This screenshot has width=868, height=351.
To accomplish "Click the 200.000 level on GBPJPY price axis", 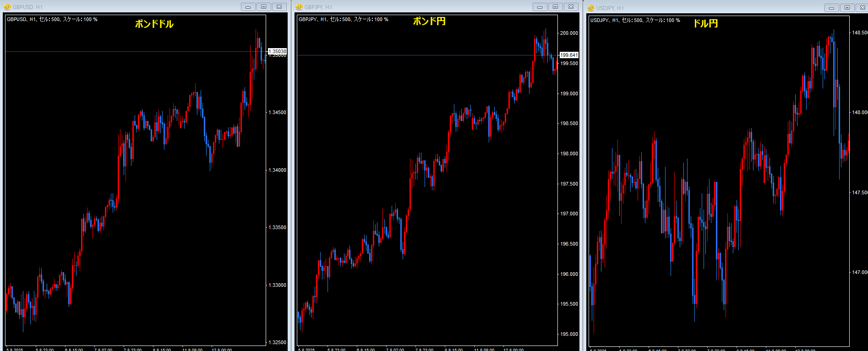I will point(569,33).
